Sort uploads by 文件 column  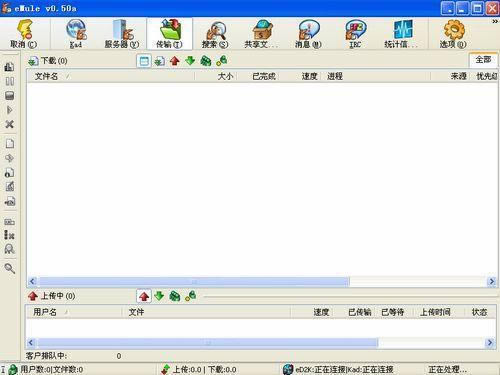(x=206, y=312)
